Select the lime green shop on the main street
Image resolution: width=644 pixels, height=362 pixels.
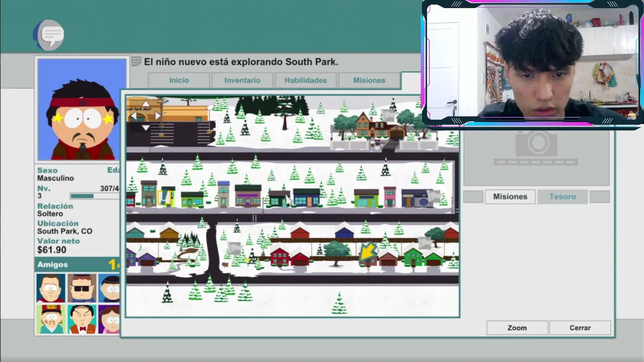click(366, 198)
